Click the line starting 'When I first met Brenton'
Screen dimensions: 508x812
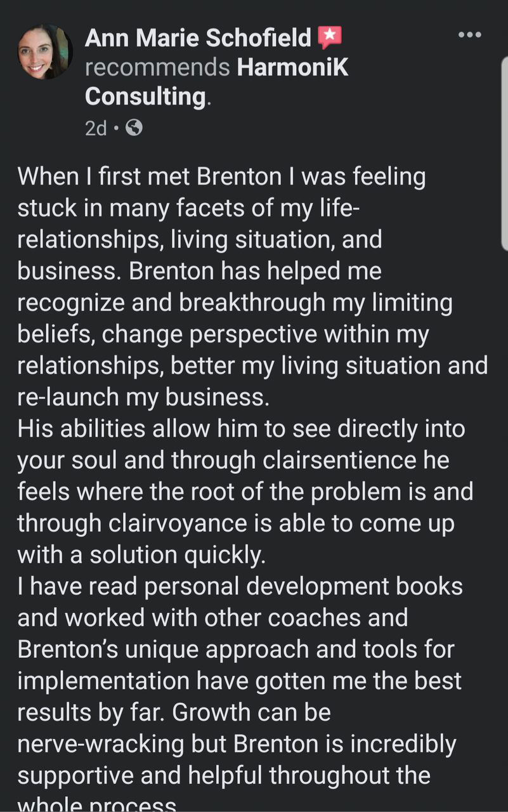(221, 177)
